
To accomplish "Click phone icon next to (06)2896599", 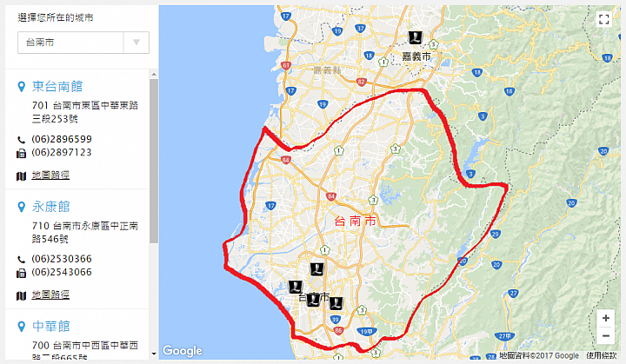I will click(x=21, y=140).
